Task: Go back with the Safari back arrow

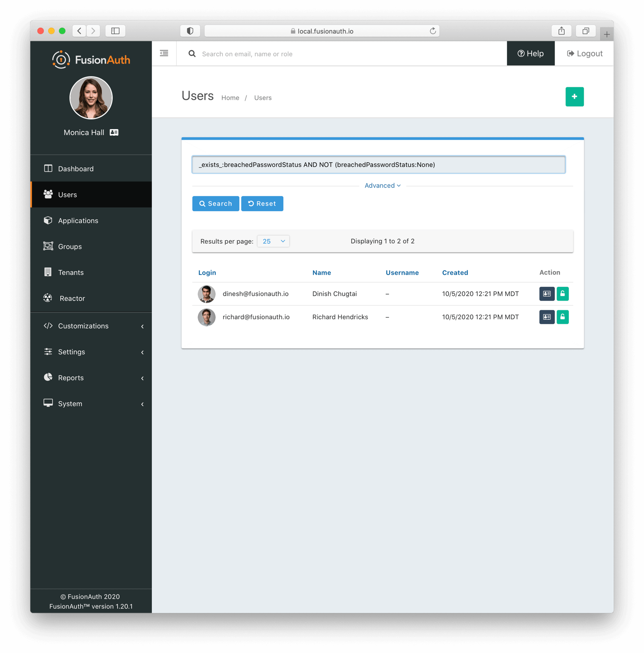Action: click(79, 31)
